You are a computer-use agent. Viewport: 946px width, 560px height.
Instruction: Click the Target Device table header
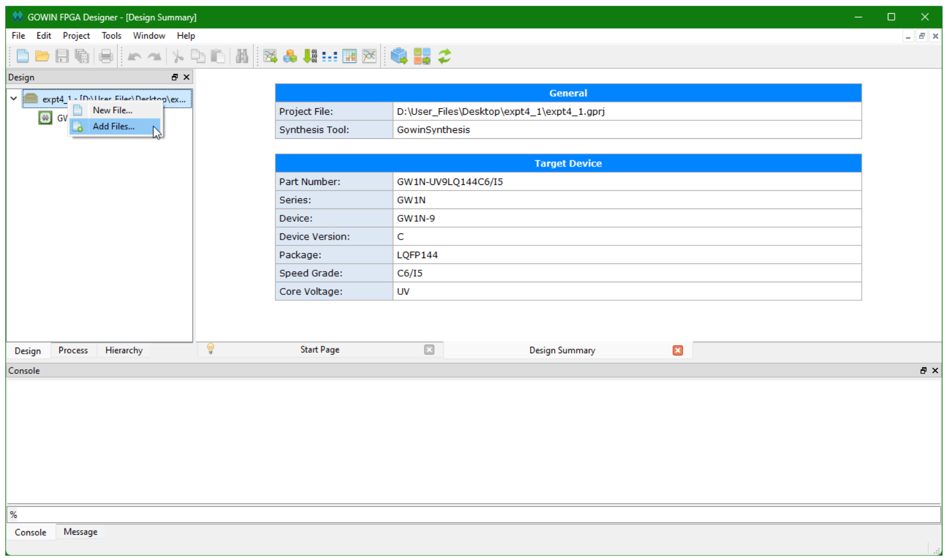pos(568,163)
